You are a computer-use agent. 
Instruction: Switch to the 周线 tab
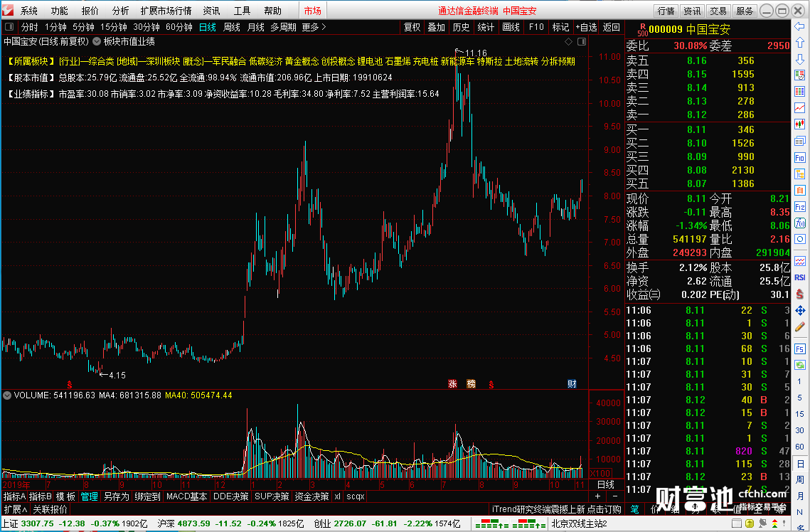click(x=231, y=27)
